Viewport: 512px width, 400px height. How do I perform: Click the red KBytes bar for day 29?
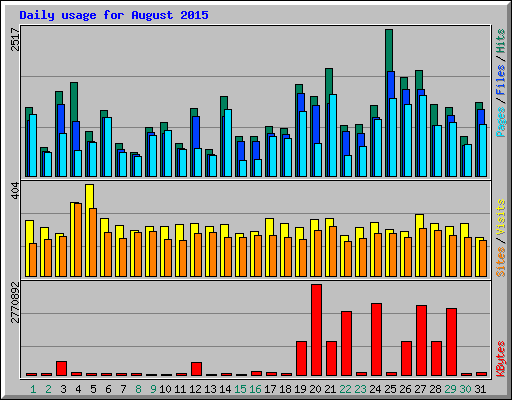click(451, 342)
